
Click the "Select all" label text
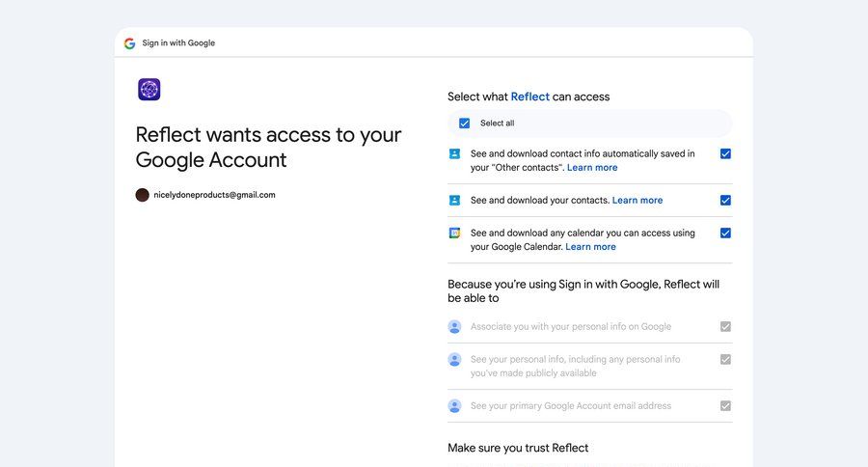tap(497, 123)
